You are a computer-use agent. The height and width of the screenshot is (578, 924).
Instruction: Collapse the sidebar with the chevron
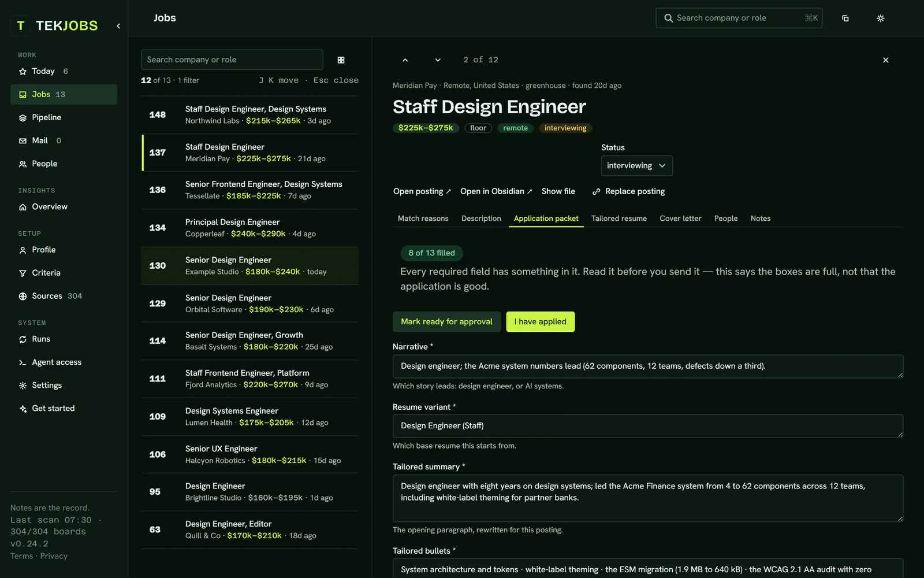pos(118,26)
